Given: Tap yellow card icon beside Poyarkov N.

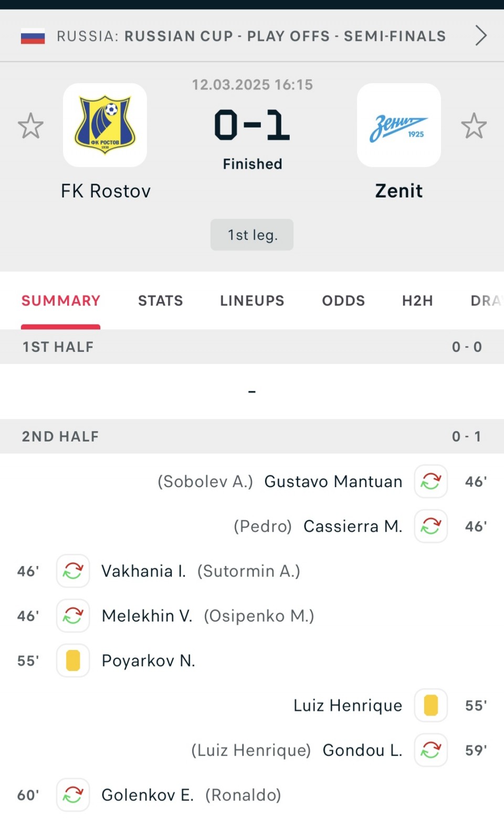Looking at the screenshot, I should tap(73, 660).
